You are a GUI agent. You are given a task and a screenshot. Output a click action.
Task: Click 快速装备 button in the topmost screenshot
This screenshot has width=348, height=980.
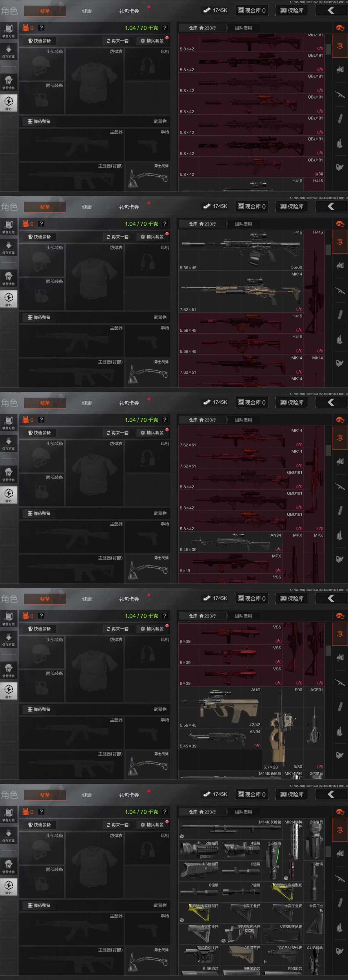40,41
